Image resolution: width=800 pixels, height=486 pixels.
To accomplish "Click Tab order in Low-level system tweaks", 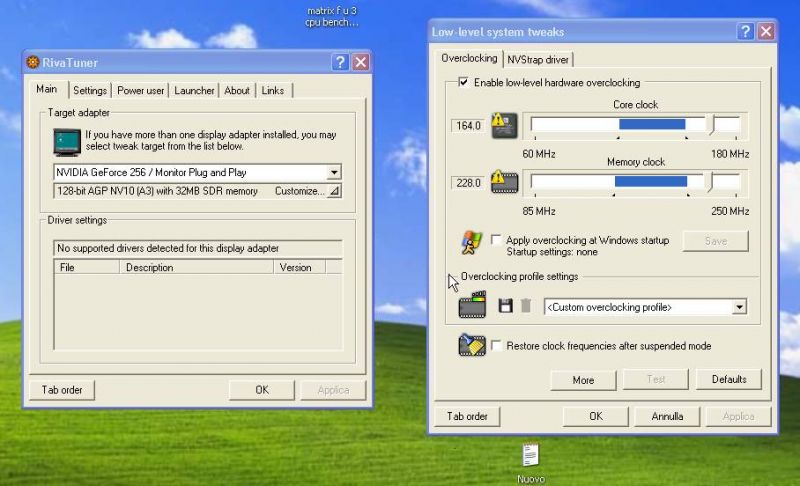I will click(467, 417).
